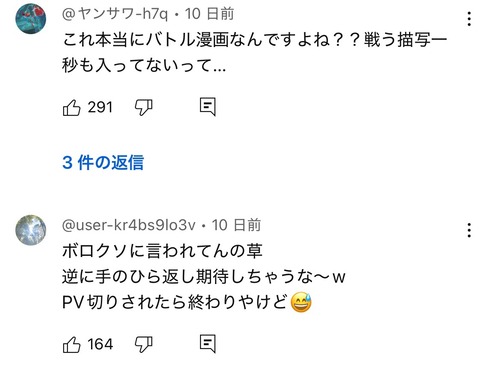
Task: Select the comment text starting これ本当にバトル漫画
Action: 254,53
